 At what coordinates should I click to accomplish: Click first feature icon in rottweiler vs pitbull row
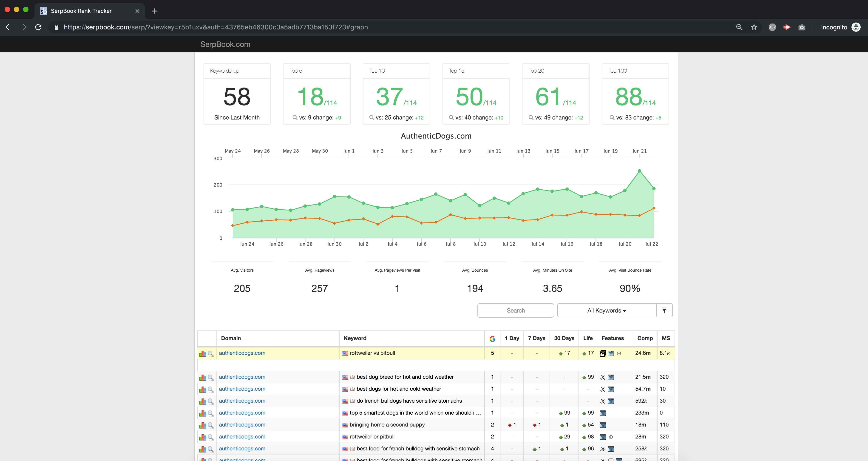tap(603, 353)
